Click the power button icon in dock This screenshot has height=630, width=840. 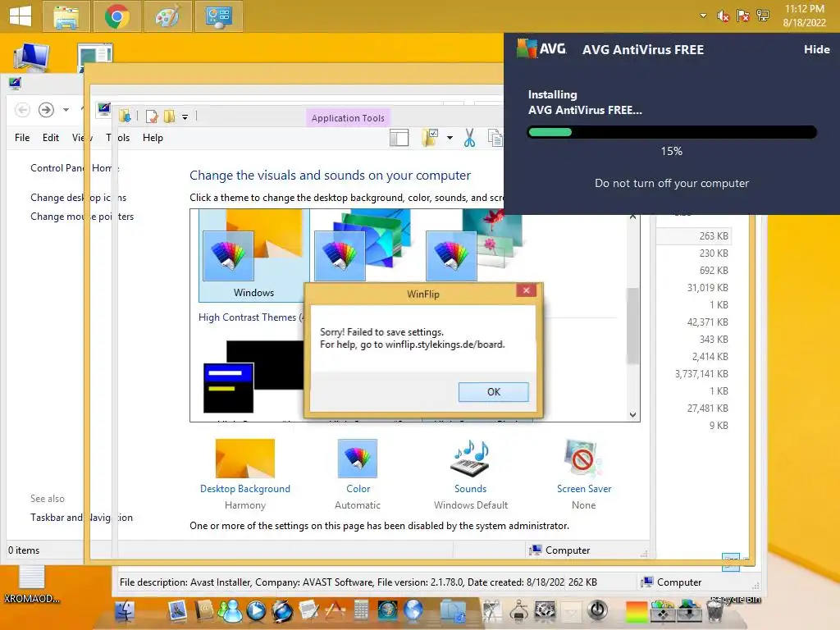click(597, 610)
